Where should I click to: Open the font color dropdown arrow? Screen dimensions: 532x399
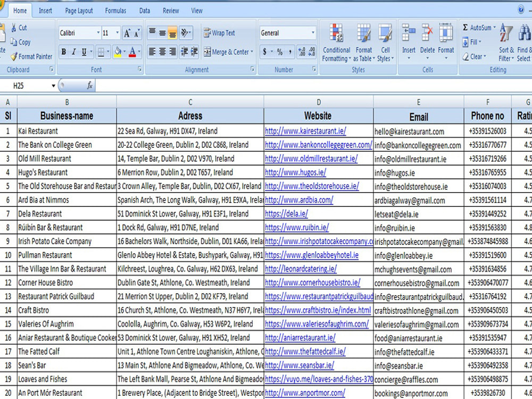coord(139,52)
